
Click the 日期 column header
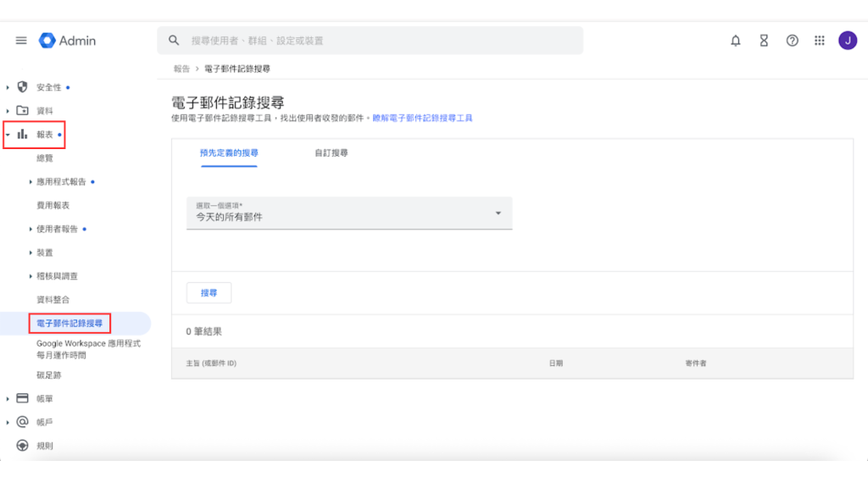click(556, 363)
